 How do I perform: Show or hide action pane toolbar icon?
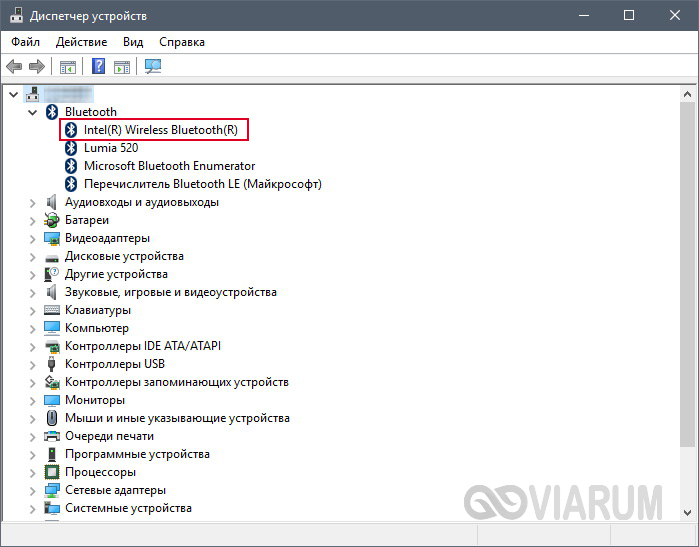pyautogui.click(x=122, y=67)
